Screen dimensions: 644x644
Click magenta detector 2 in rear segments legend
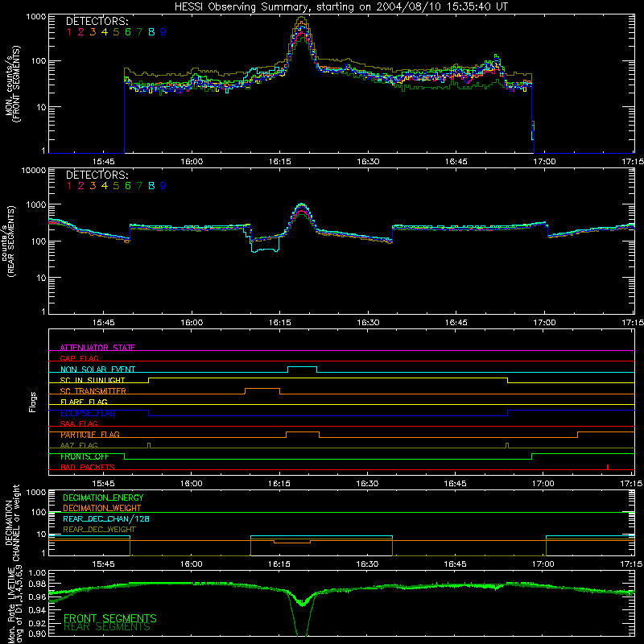click(x=81, y=186)
